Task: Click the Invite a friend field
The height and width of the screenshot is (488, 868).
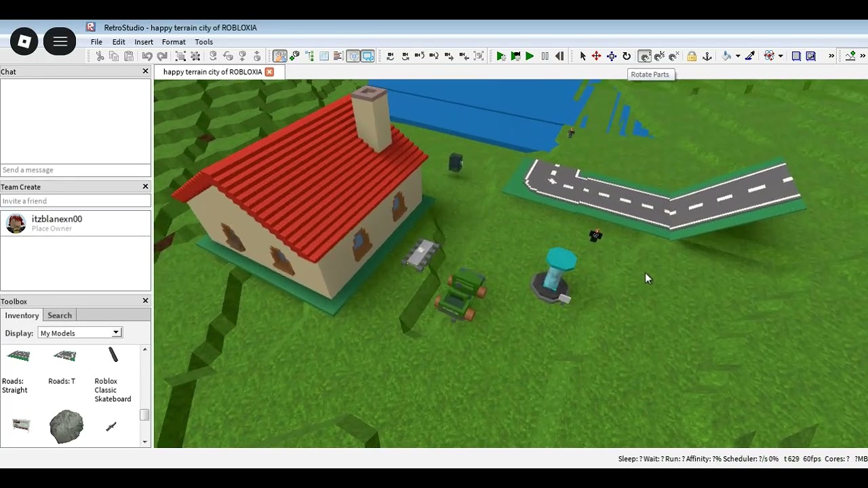Action: (75, 201)
